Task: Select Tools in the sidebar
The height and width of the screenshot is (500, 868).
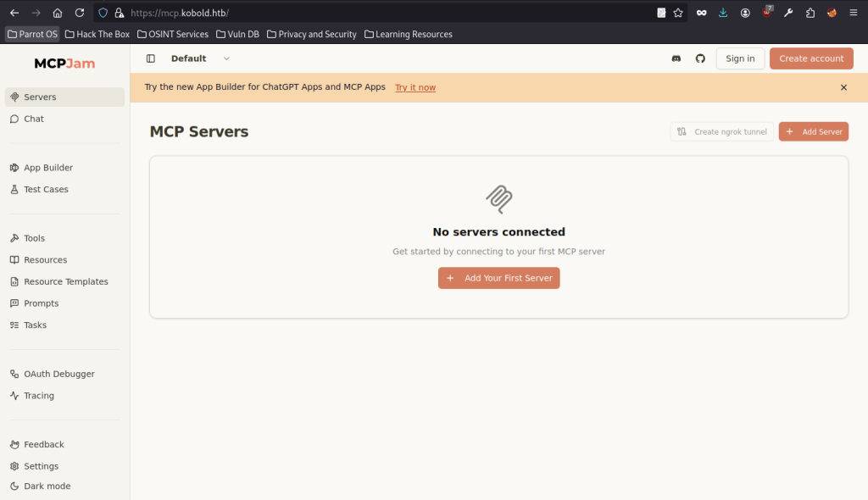Action: (x=64, y=238)
